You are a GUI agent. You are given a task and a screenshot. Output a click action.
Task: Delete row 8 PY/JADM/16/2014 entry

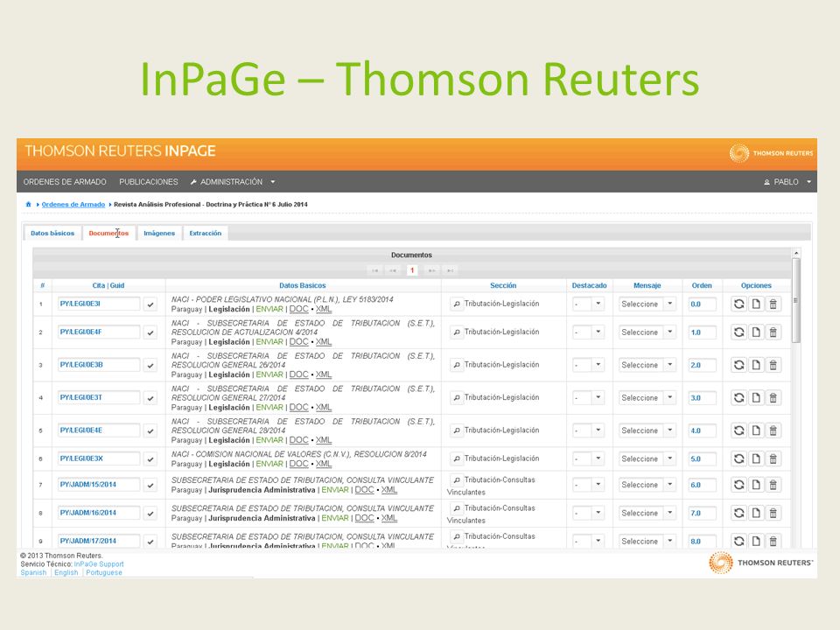(773, 513)
